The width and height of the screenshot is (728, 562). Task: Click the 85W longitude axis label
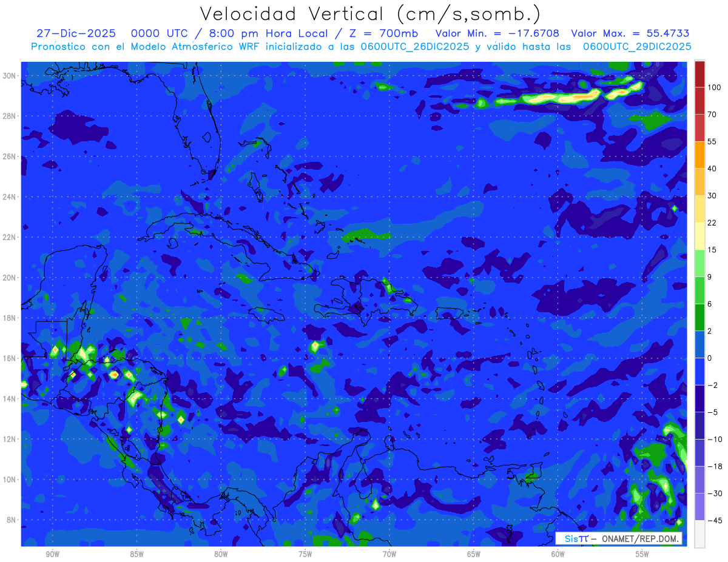tap(136, 555)
